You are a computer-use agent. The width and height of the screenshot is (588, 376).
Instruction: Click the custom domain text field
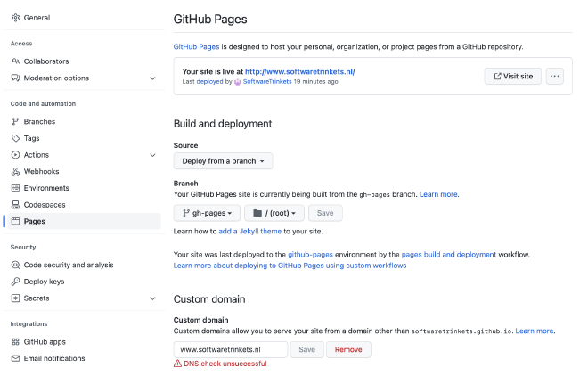point(231,349)
